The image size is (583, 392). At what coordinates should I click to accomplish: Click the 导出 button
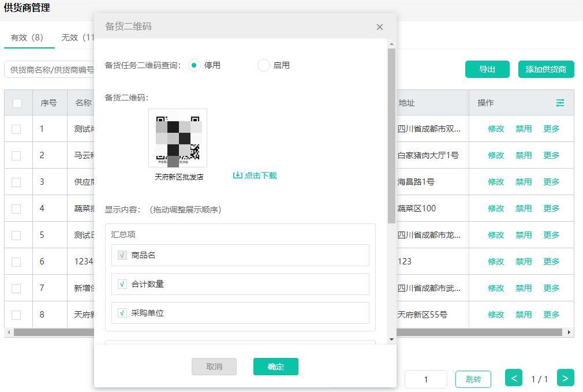pos(487,69)
